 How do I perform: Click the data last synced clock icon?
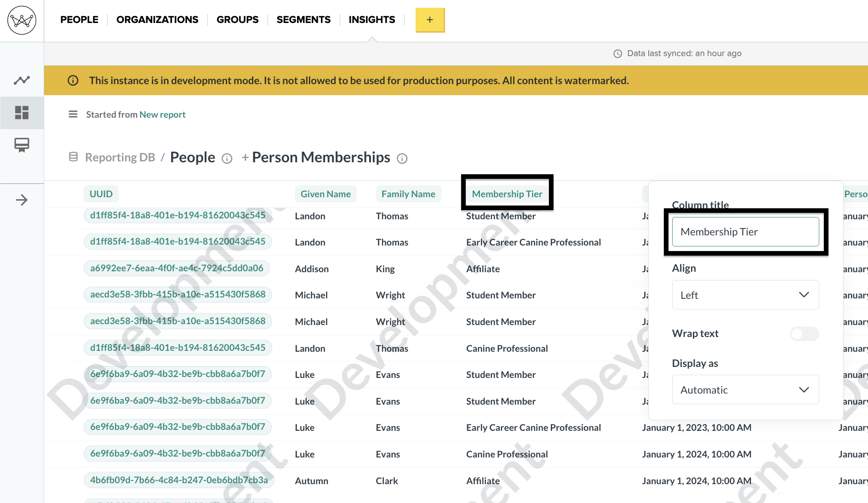tap(618, 54)
